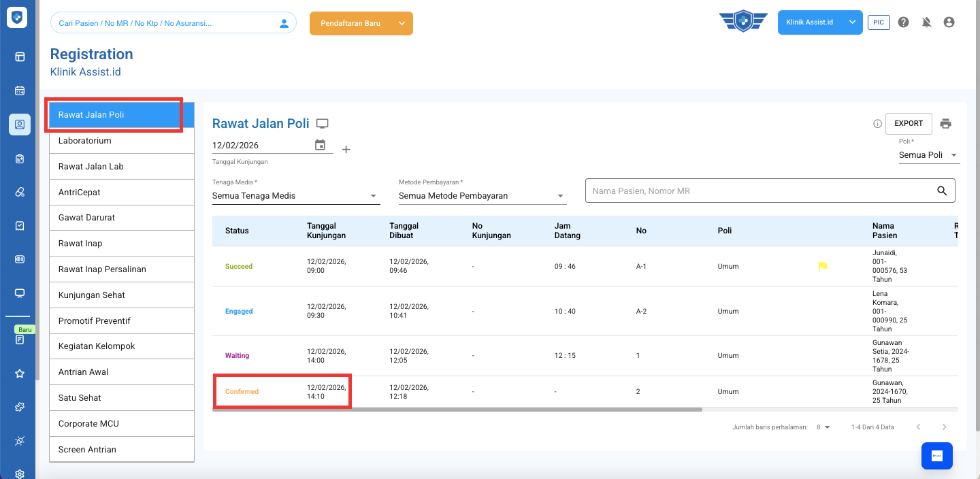
Task: Click the calendar icon beside visit date
Action: 320,145
